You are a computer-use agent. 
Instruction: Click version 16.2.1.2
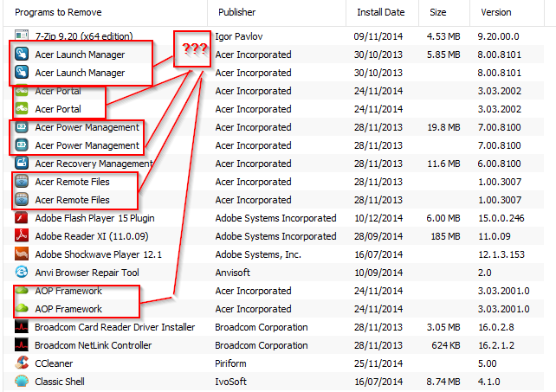[x=496, y=345]
